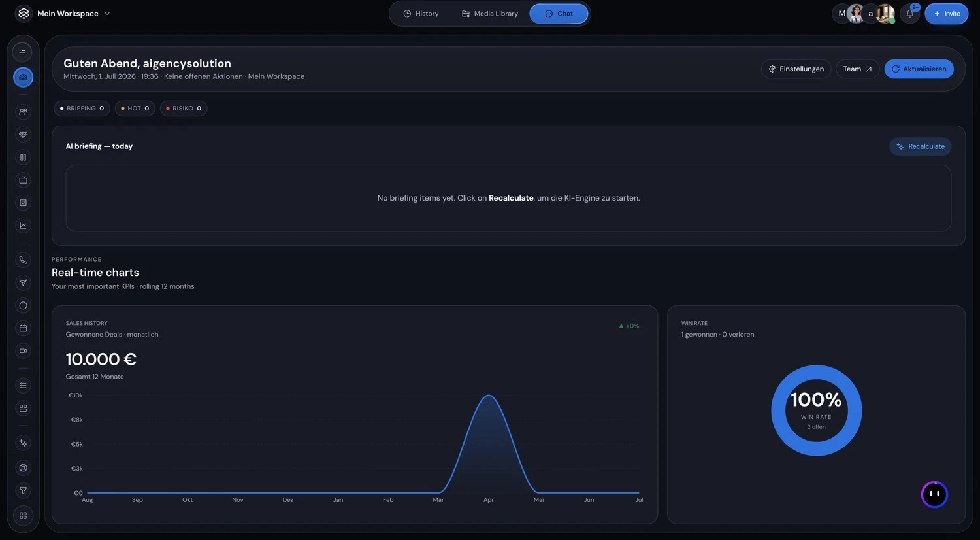Open the analytics line chart icon
This screenshot has width=980, height=540.
(23, 226)
